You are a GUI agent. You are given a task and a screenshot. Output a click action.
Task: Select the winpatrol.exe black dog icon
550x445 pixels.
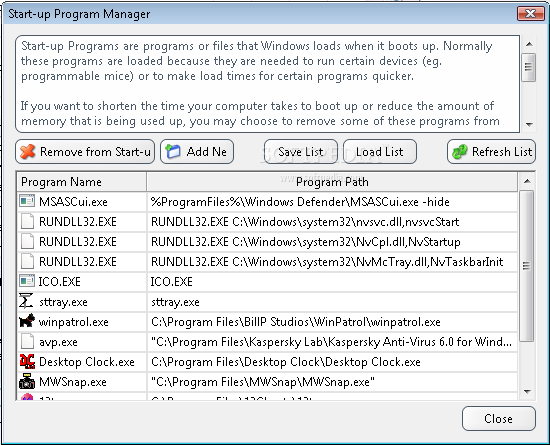27,321
